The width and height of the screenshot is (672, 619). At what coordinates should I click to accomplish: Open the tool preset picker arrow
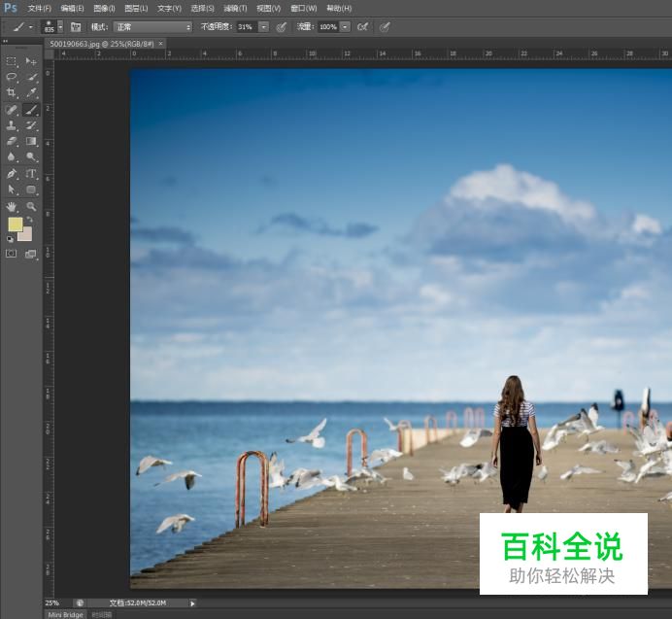31,27
